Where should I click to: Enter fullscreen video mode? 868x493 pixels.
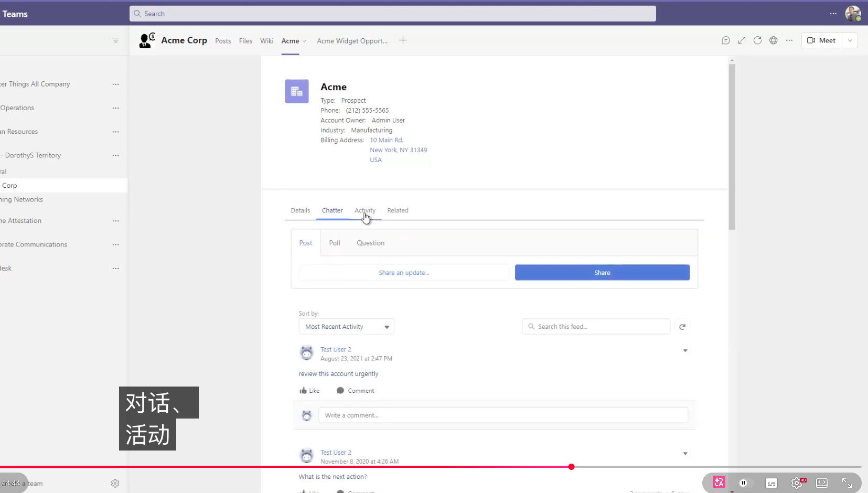tap(847, 483)
